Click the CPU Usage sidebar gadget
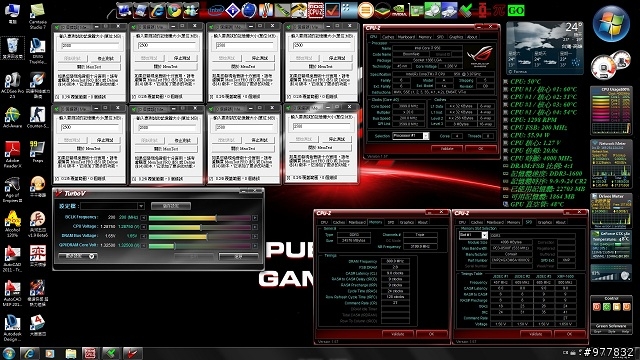 coord(610,111)
